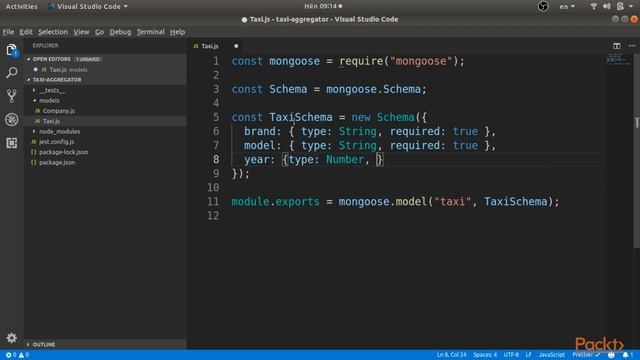Open the Extensions view icon
Image resolution: width=640 pixels, height=360 pixels.
tap(11, 143)
